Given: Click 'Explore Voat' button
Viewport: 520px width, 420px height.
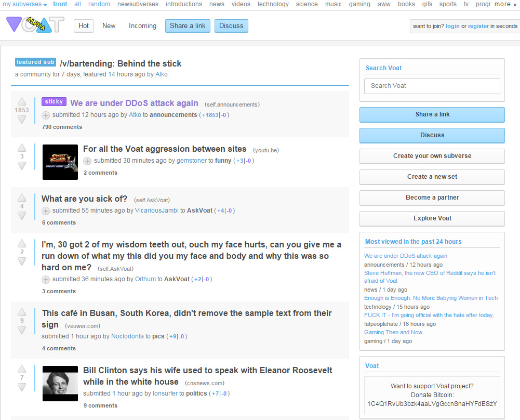Looking at the screenshot, I should tap(432, 218).
